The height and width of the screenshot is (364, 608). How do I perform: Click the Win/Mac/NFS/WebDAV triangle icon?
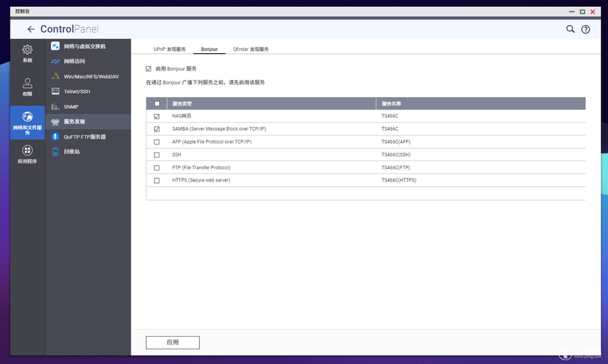tap(55, 76)
